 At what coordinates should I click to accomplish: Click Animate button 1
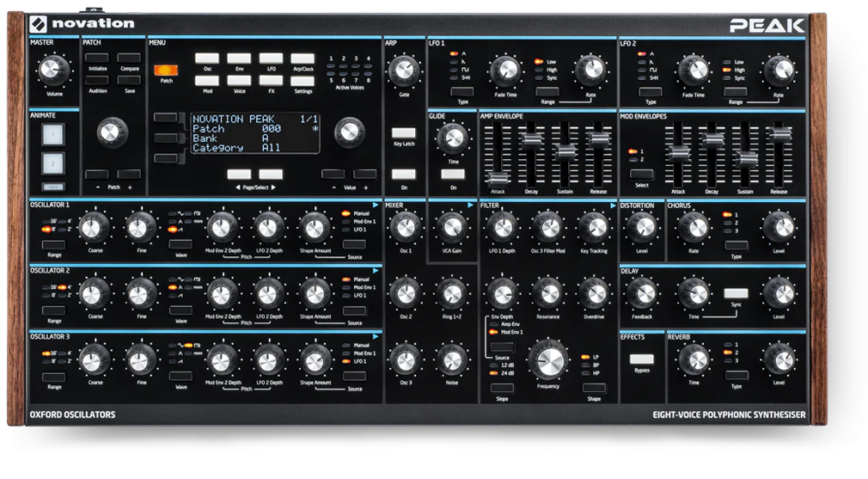pyautogui.click(x=53, y=134)
